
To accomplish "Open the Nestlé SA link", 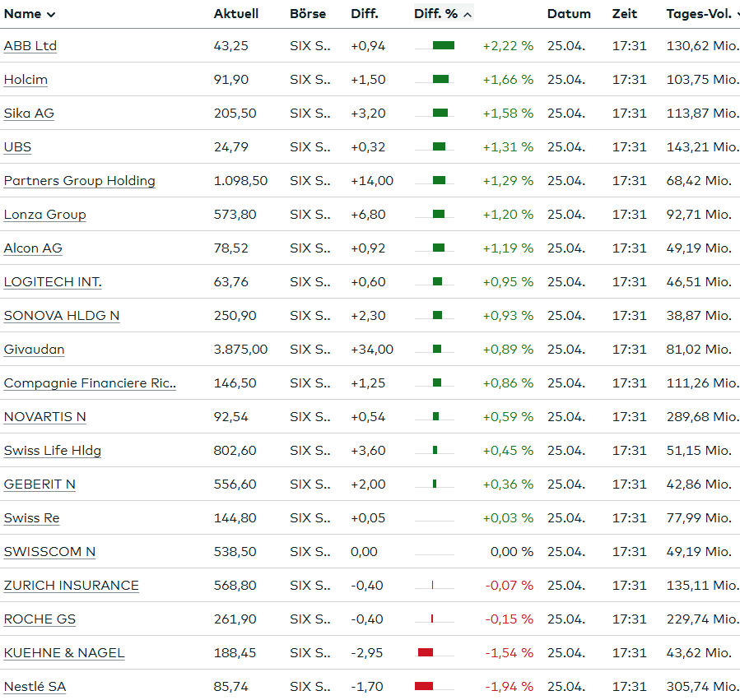I will (35, 687).
